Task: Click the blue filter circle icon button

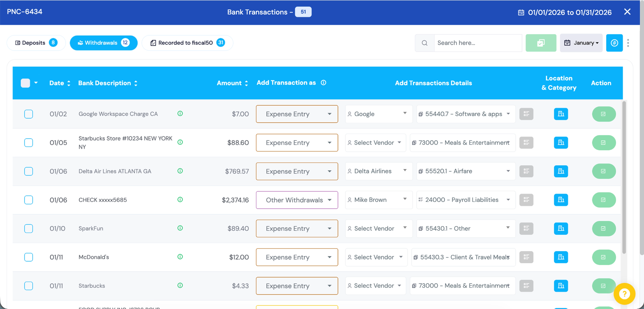Action: (x=614, y=43)
